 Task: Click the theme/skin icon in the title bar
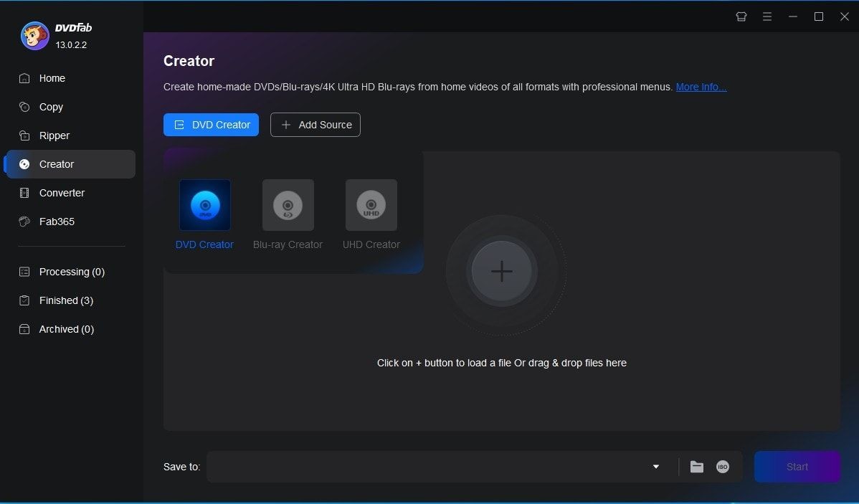[741, 16]
